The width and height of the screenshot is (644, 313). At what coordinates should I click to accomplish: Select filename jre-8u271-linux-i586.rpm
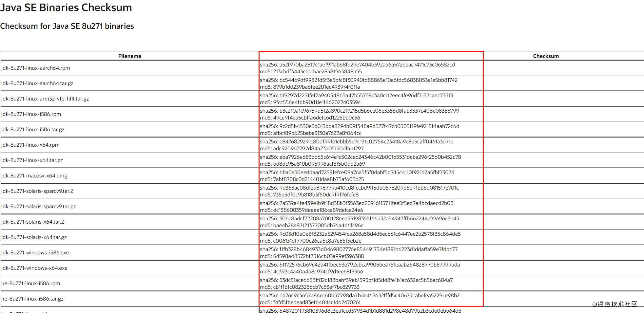coord(31,284)
